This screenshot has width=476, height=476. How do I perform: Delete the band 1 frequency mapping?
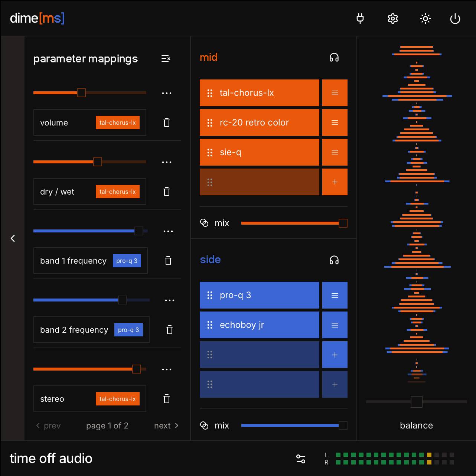[x=168, y=261]
